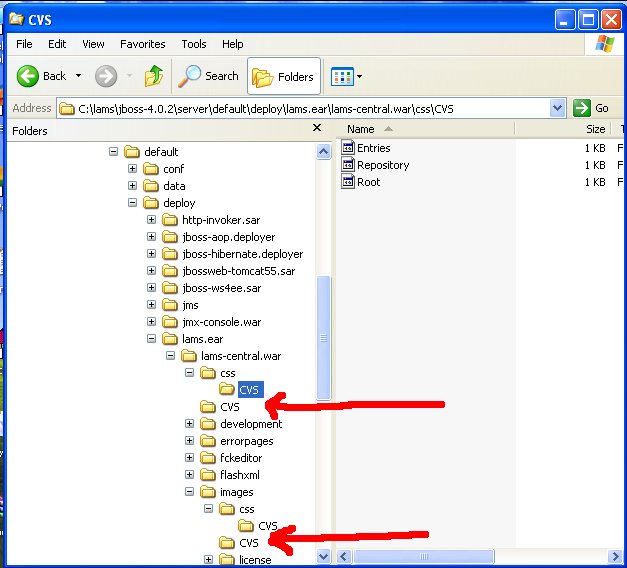627x568 pixels.
Task: Open the Favorites menu
Action: tap(143, 44)
